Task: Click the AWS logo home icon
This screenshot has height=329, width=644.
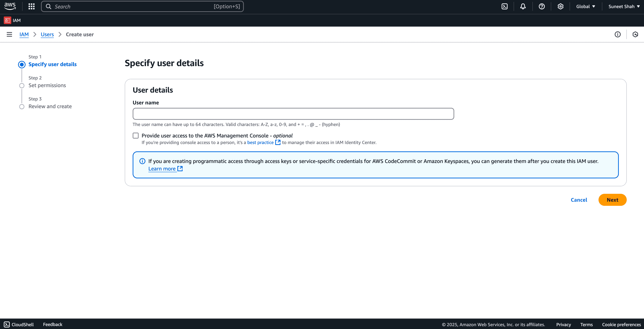Action: pyautogui.click(x=10, y=6)
